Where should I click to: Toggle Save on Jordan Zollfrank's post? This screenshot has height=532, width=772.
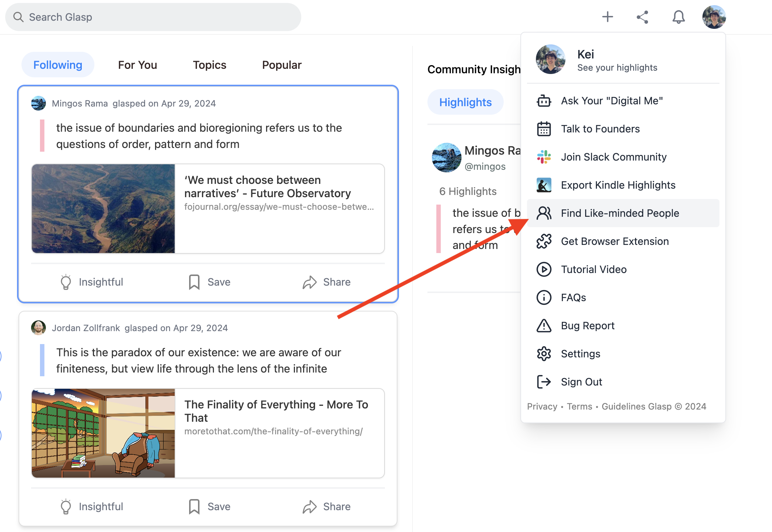(209, 506)
